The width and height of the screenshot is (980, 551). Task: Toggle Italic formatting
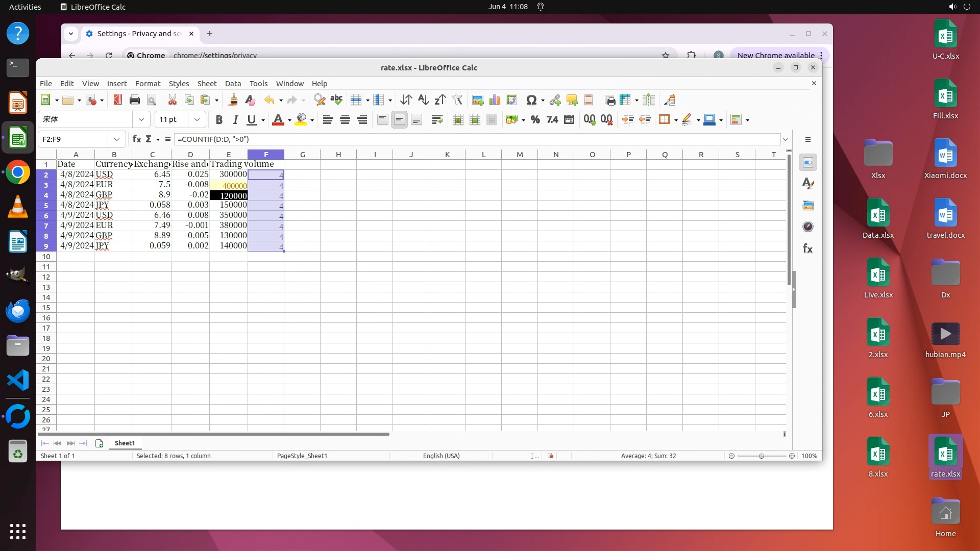[x=235, y=120]
